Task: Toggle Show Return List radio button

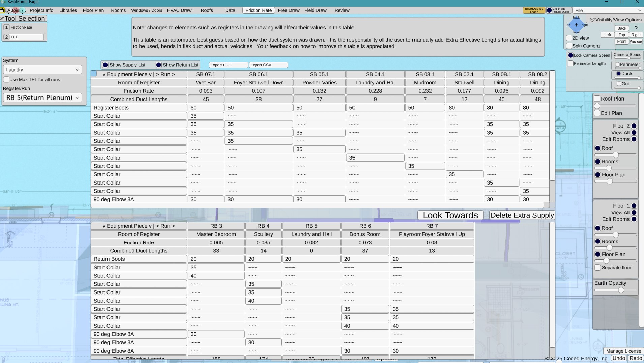Action: (x=159, y=65)
